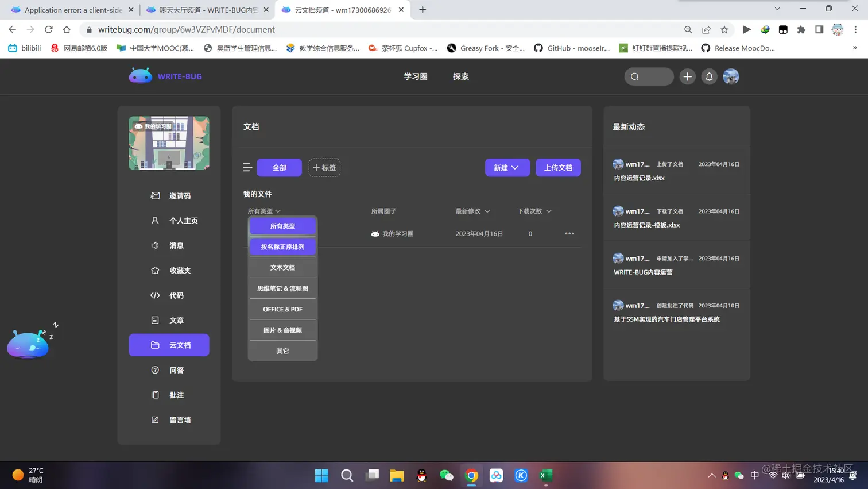The height and width of the screenshot is (489, 868).
Task: Open the GitHub bookmark
Action: pyautogui.click(x=572, y=48)
